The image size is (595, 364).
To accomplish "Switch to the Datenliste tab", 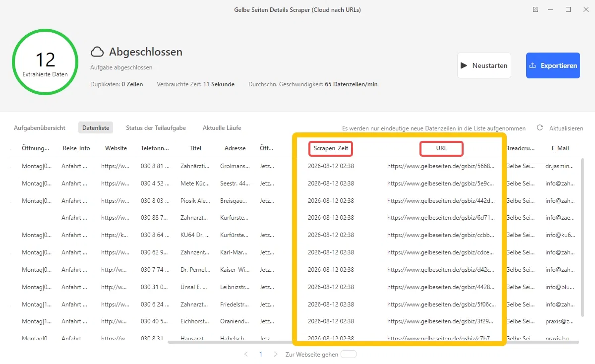I will (x=96, y=128).
